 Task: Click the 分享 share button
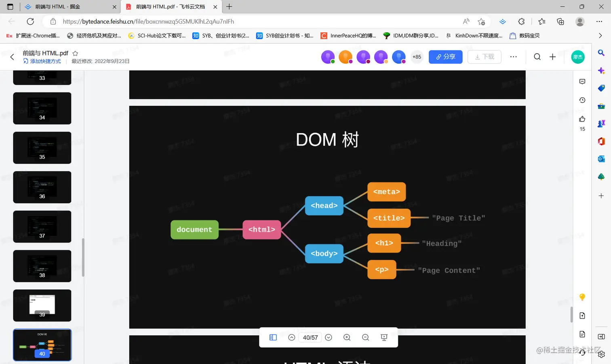click(445, 57)
